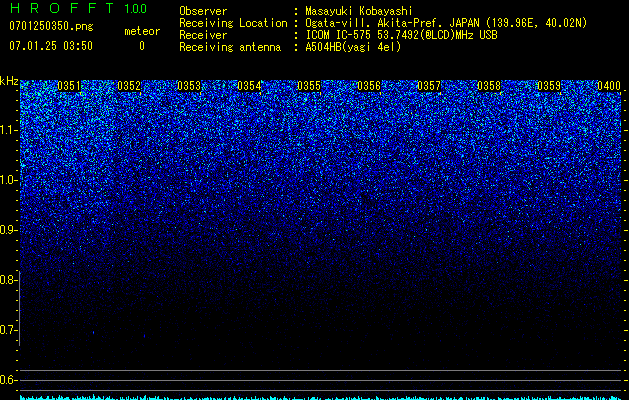Click the 0400 time marker
The image size is (629, 400).
(x=609, y=86)
